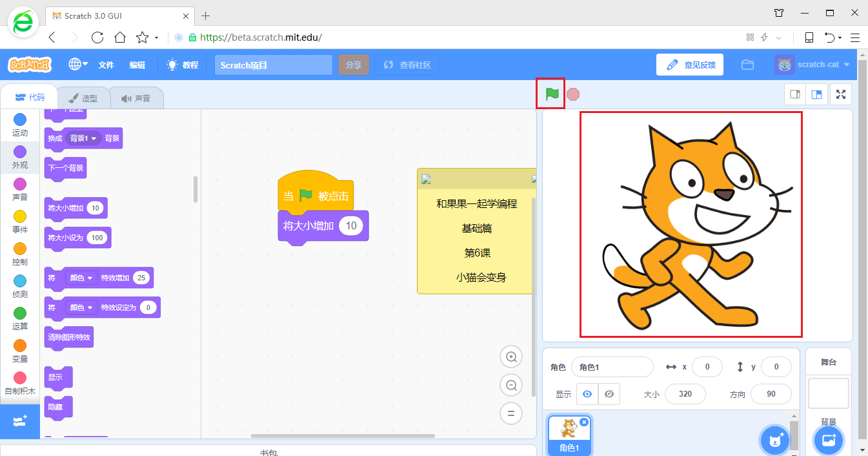Image resolution: width=868 pixels, height=456 pixels.
Task: Click the browser home icon
Action: pos(119,37)
